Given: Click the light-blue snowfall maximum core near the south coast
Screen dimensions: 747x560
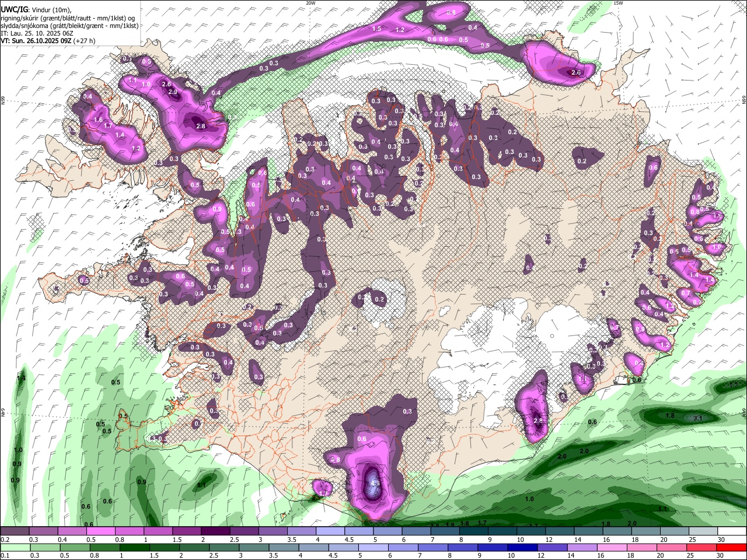Looking at the screenshot, I should [x=374, y=484].
